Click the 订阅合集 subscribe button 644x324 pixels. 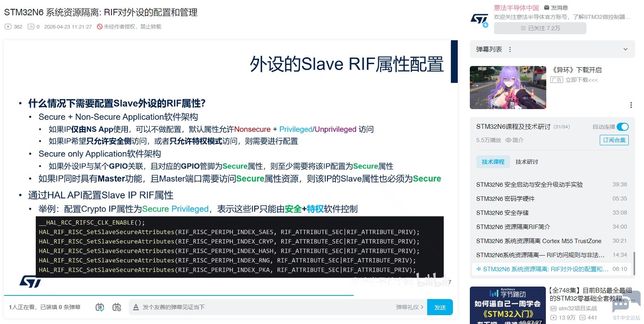point(614,140)
